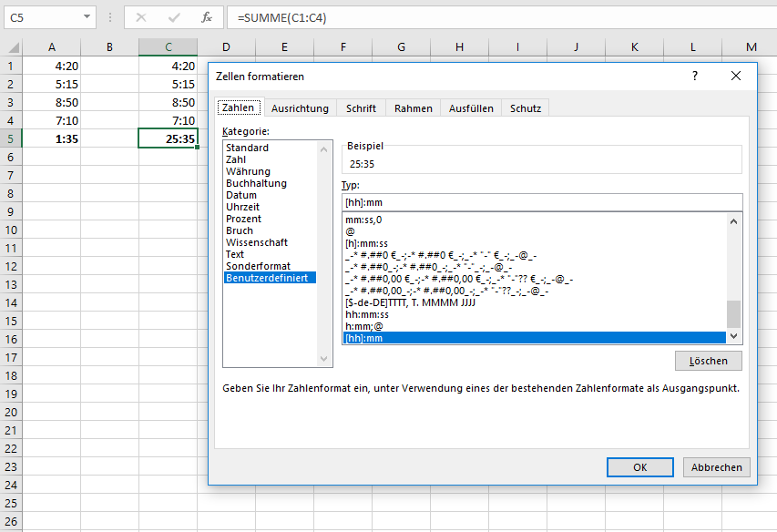Select the highlighted [hh]:mm list entry
777x532 pixels.
pyautogui.click(x=535, y=338)
